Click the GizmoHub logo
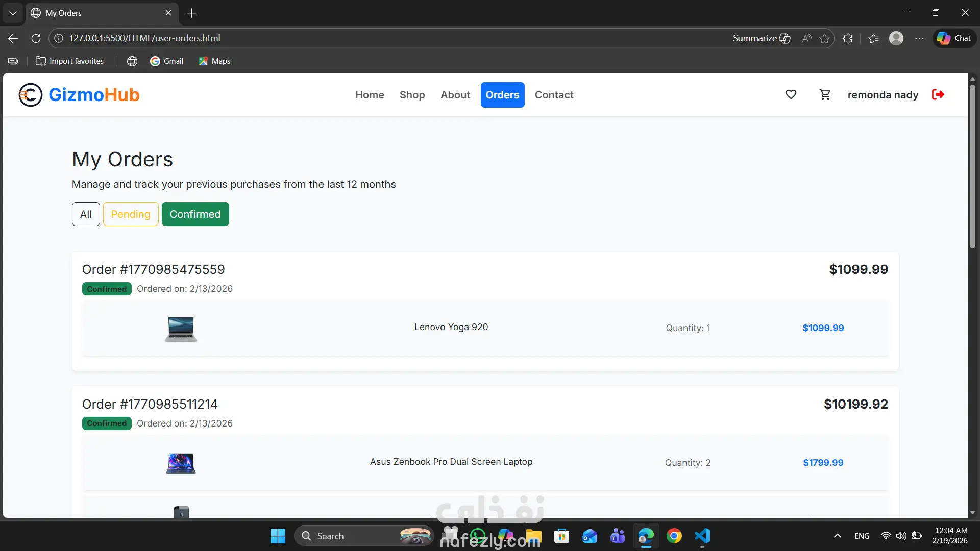The image size is (980, 551). pyautogui.click(x=79, y=95)
